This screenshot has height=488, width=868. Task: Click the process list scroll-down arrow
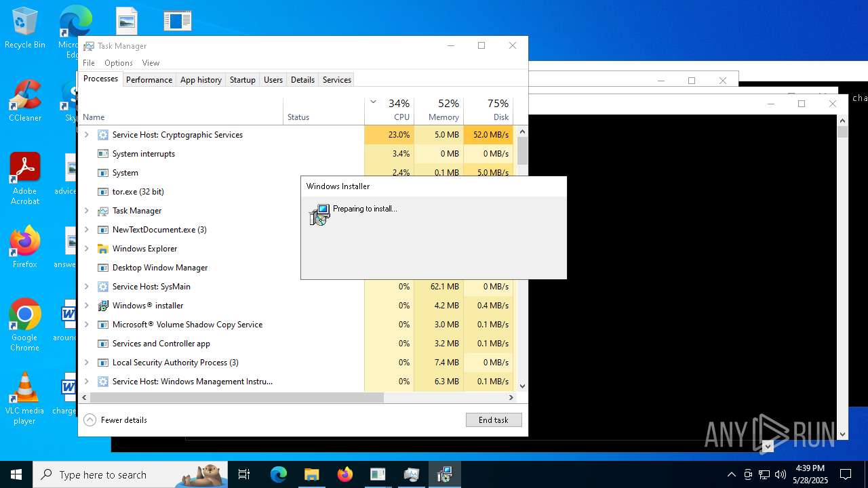click(x=522, y=386)
